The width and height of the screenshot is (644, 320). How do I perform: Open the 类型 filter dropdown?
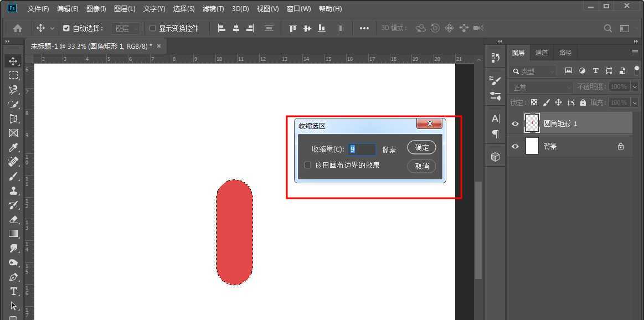[533, 71]
